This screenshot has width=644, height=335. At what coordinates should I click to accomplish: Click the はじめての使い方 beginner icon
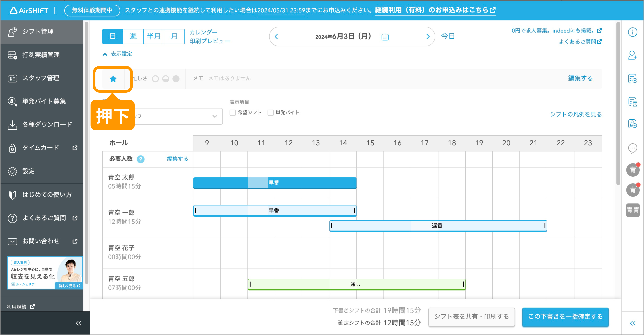coord(12,195)
